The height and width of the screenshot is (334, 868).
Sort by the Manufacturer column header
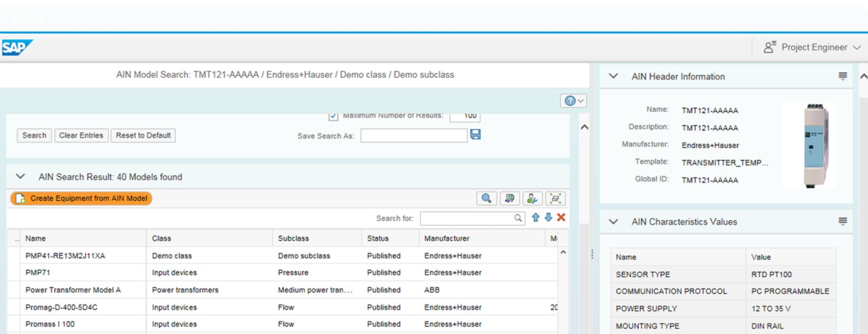pos(446,238)
